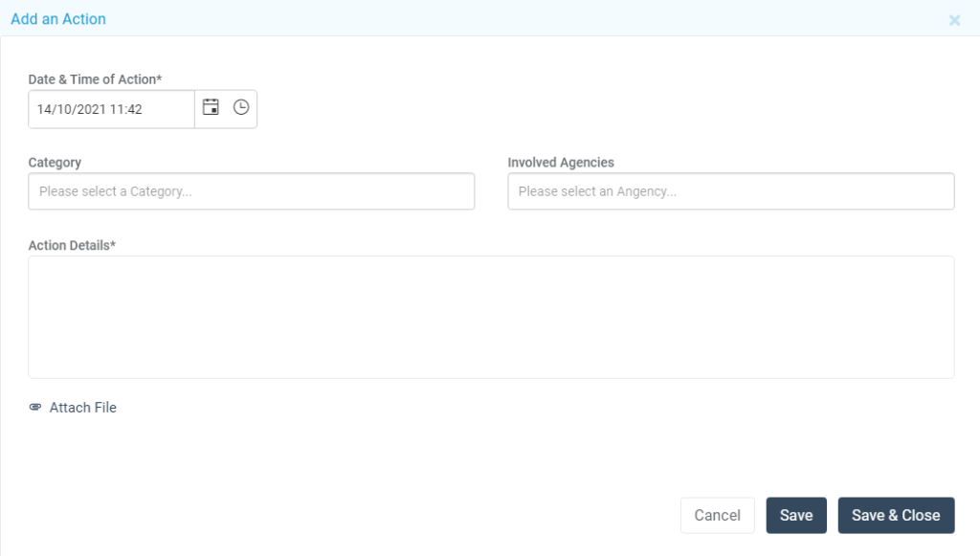Close the Add an Action dialog
Screen dimensions: 980x556
tap(954, 20)
